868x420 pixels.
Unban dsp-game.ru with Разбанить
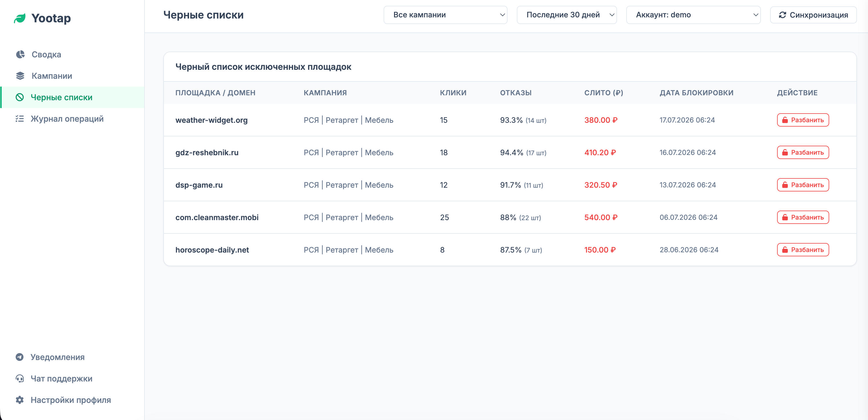coord(803,185)
